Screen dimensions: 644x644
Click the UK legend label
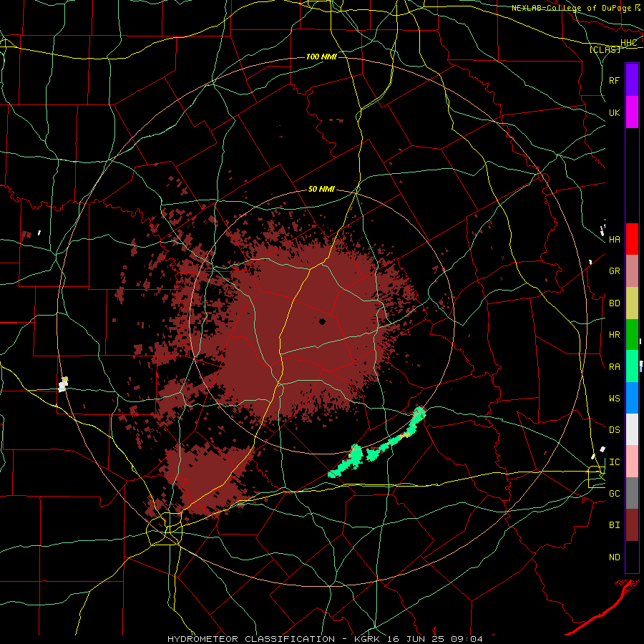click(614, 112)
